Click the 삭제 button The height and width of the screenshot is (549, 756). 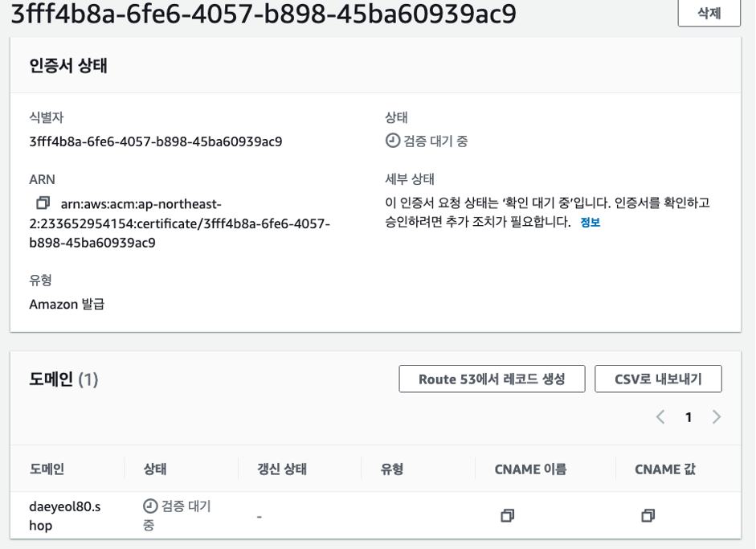click(709, 14)
